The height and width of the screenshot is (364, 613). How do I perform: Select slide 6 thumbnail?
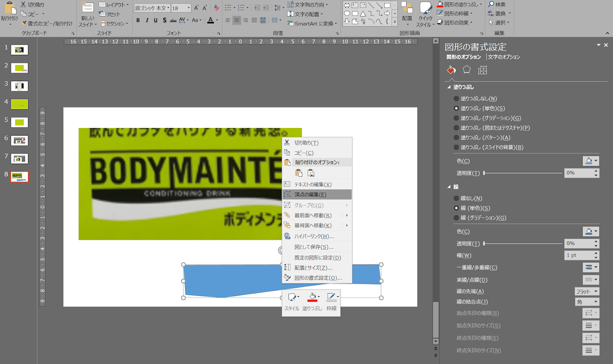pos(20,141)
